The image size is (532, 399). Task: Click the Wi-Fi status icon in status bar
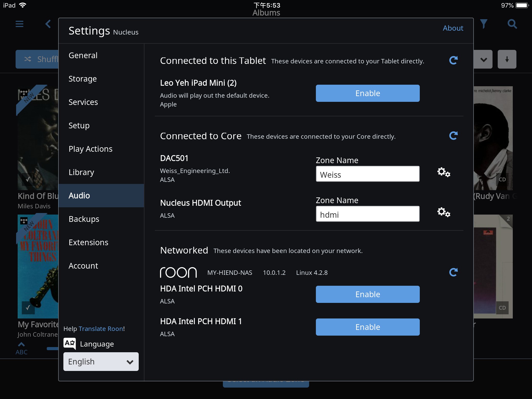pos(23,5)
